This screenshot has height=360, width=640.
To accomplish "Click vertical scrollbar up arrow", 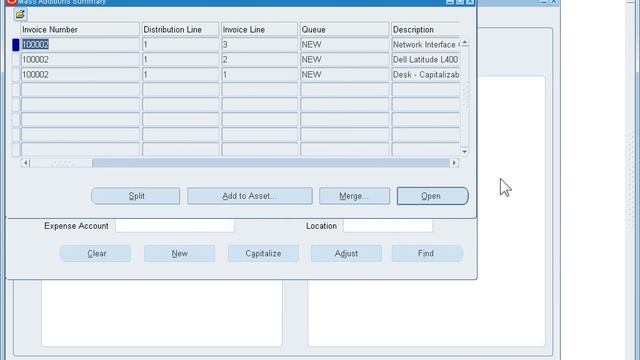I will point(464,43).
